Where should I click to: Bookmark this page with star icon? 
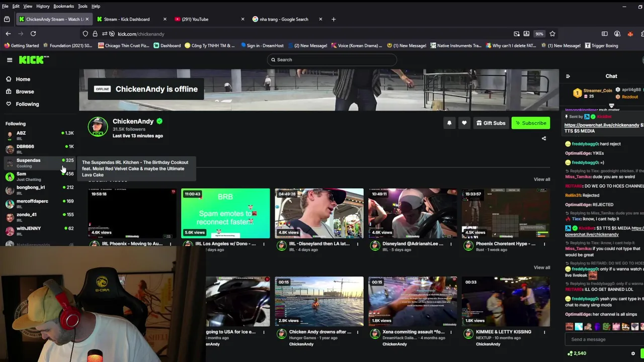[x=552, y=34]
